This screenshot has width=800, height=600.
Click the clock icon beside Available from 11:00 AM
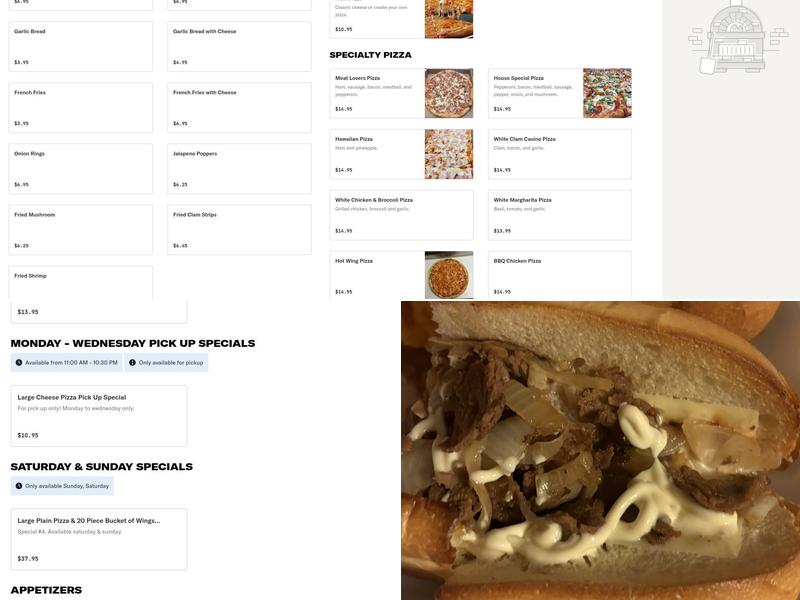click(19, 363)
